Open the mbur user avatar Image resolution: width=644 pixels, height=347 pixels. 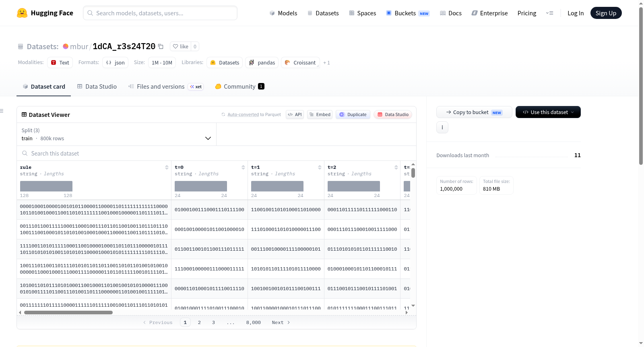pos(66,46)
